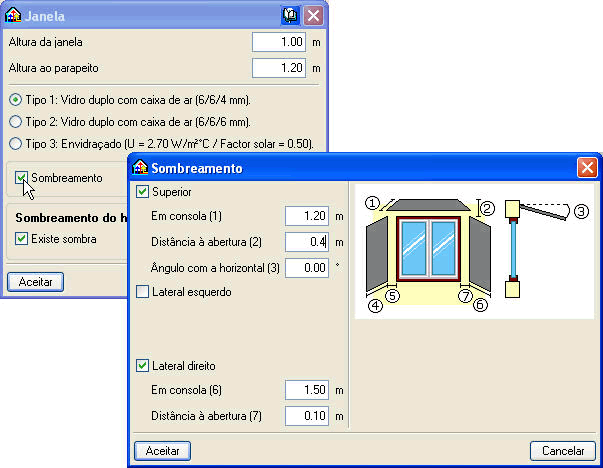The width and height of the screenshot is (603, 468).
Task: Click the Sombreamento do heading text in the Janela window
Action: coord(71,218)
